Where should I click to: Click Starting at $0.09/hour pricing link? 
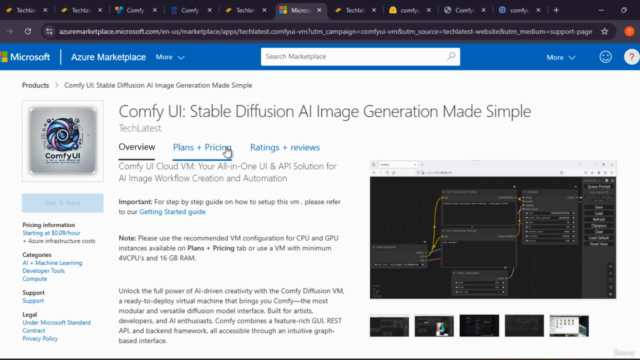[x=51, y=233]
